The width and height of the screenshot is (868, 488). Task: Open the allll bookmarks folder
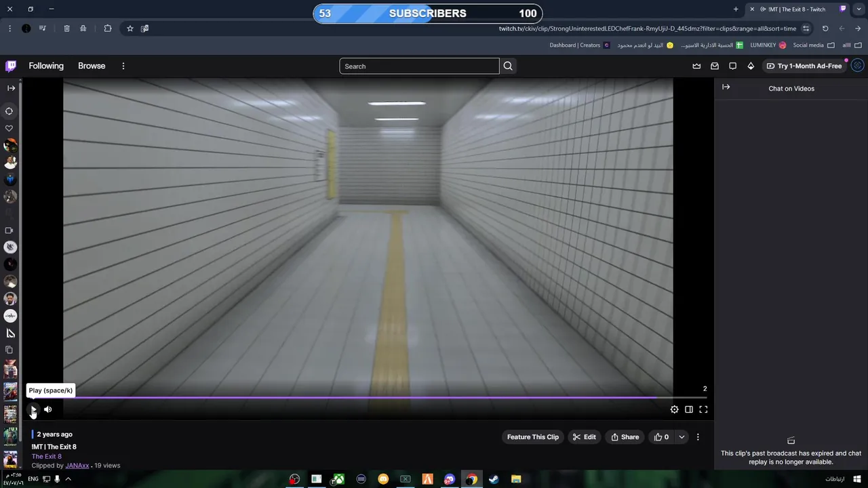[x=852, y=45]
